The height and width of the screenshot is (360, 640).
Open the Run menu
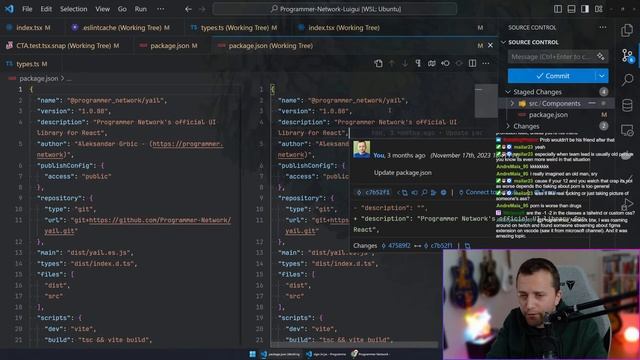(x=140, y=9)
